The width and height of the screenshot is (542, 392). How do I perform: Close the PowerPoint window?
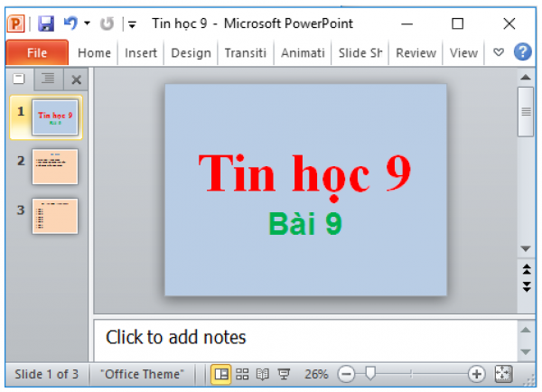(509, 23)
